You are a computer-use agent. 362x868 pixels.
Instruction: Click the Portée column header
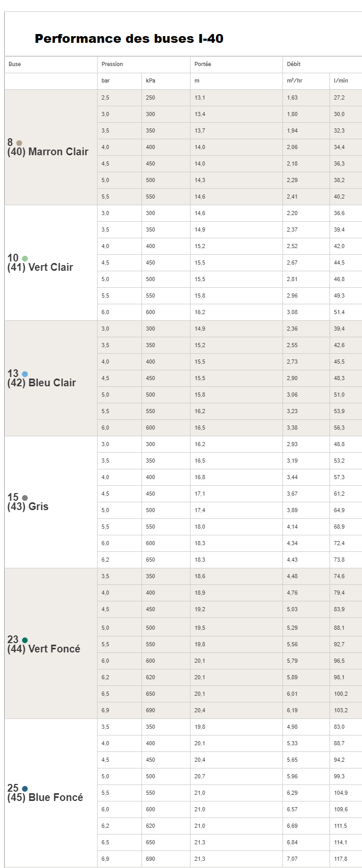[202, 64]
